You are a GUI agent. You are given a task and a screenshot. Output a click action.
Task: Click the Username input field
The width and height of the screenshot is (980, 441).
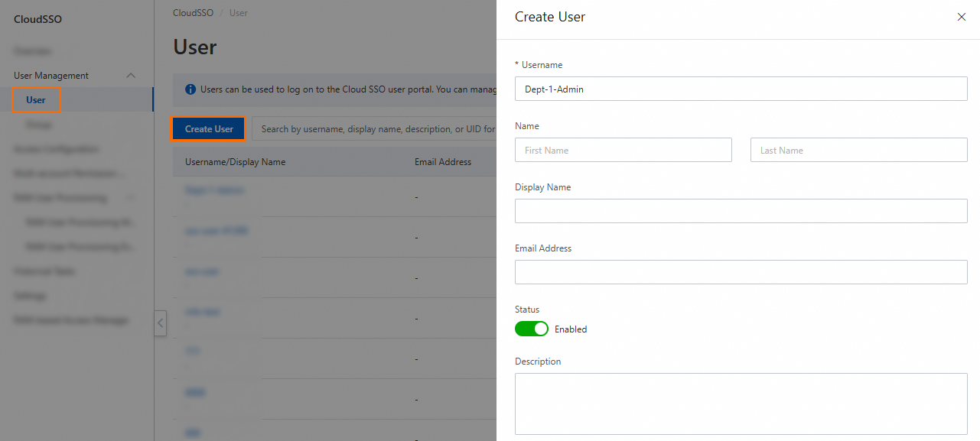(x=741, y=89)
